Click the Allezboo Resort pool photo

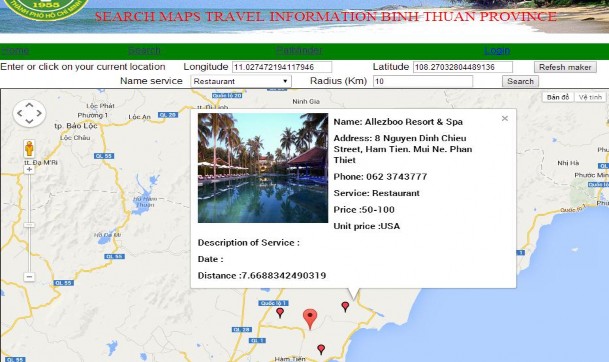pyautogui.click(x=263, y=168)
